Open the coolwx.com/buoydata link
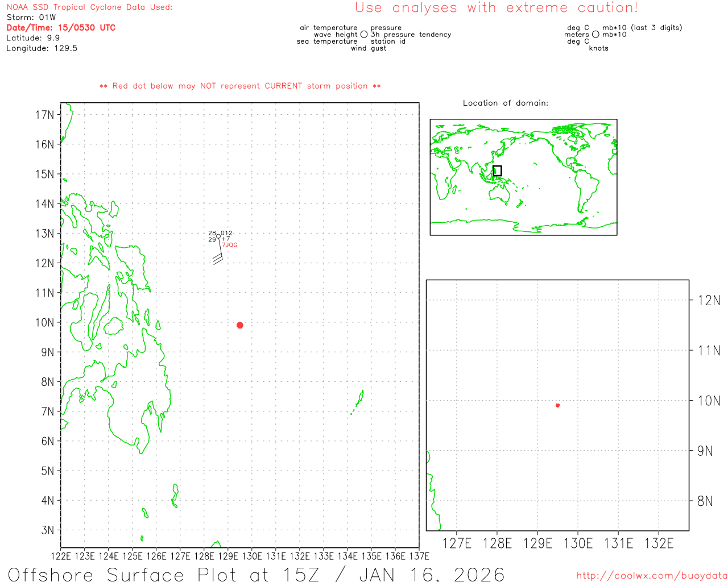 pos(651,576)
